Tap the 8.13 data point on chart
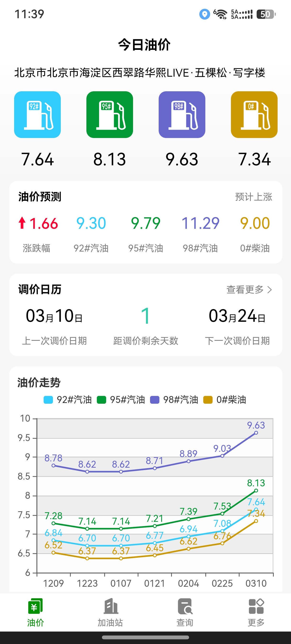Image resolution: width=291 pixels, height=644 pixels. (x=256, y=490)
